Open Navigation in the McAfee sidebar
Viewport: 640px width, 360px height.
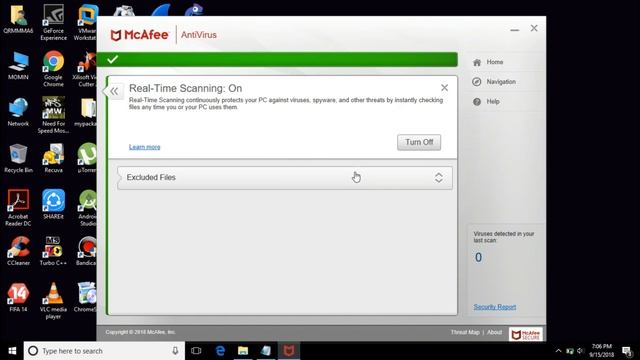point(501,82)
